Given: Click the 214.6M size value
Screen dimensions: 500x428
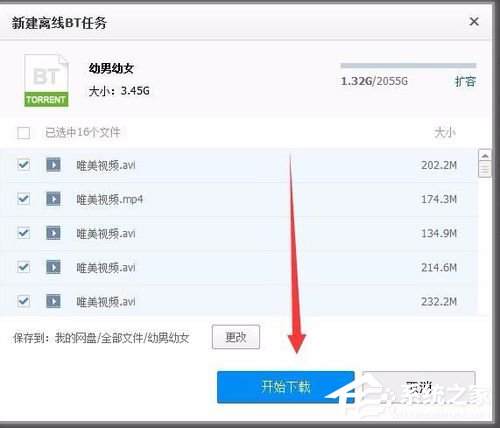Looking at the screenshot, I should 439,268.
